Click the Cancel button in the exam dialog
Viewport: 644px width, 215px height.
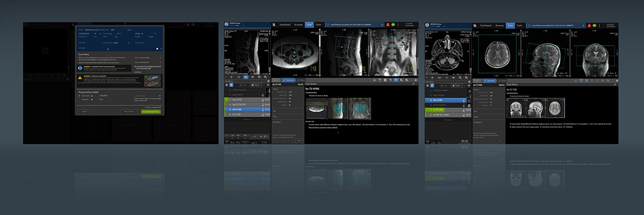pos(84,111)
